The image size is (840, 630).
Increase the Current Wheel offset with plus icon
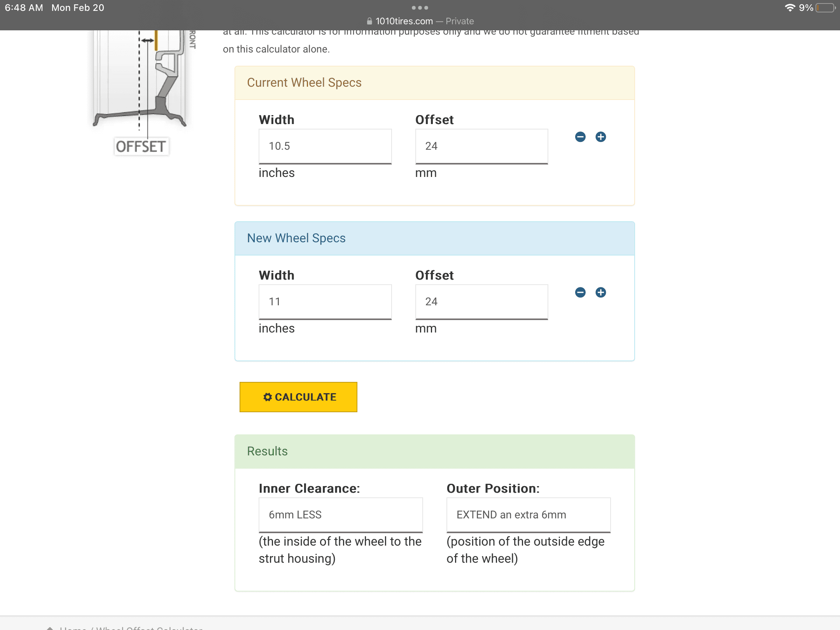pyautogui.click(x=600, y=137)
